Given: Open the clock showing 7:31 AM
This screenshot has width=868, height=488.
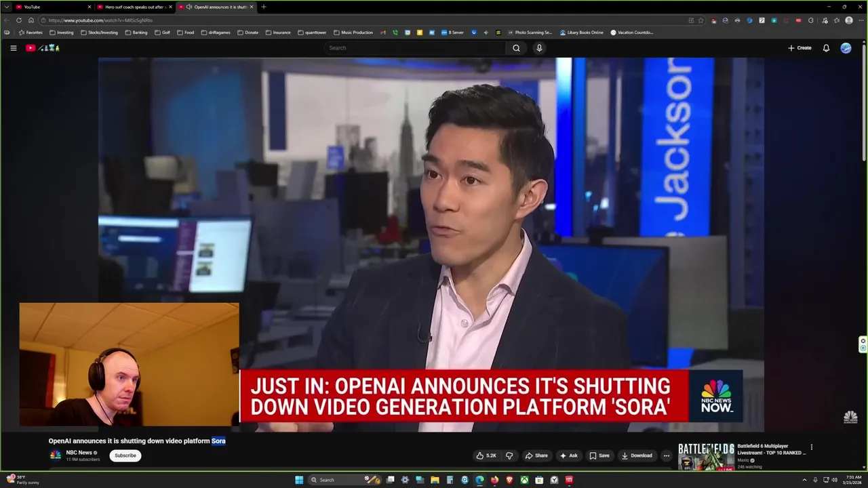Looking at the screenshot, I should (x=854, y=480).
